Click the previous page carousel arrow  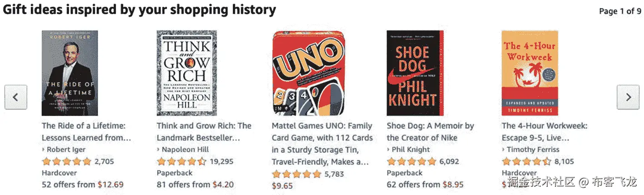point(16,97)
